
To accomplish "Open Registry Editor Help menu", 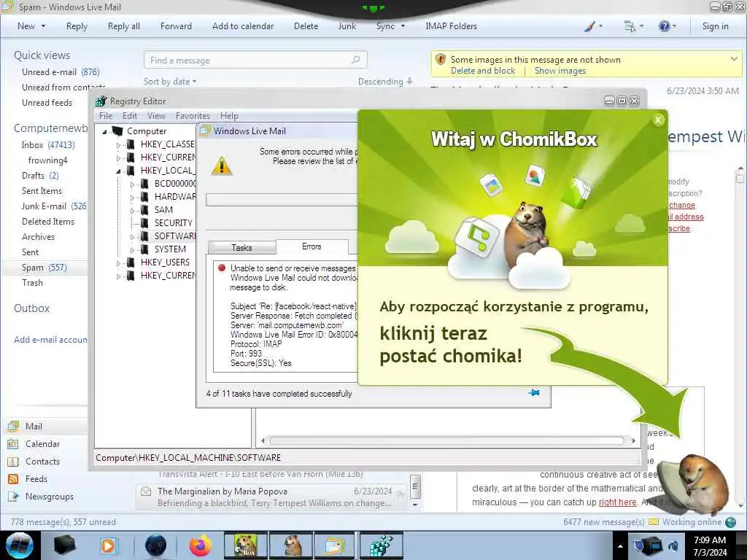I will coord(229,116).
